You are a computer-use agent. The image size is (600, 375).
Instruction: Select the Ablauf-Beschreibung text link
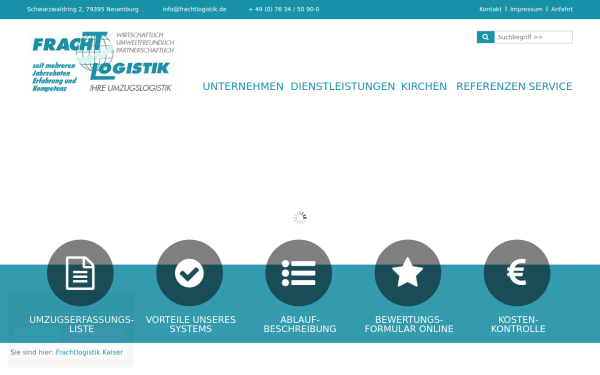point(300,324)
